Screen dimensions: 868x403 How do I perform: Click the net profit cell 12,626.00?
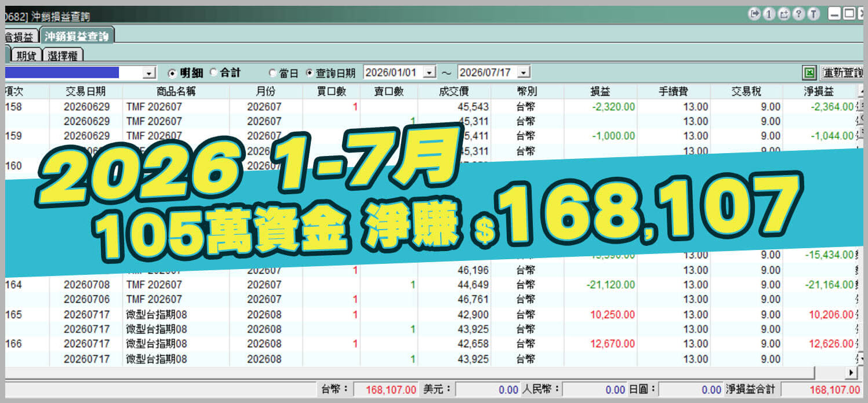click(x=831, y=344)
